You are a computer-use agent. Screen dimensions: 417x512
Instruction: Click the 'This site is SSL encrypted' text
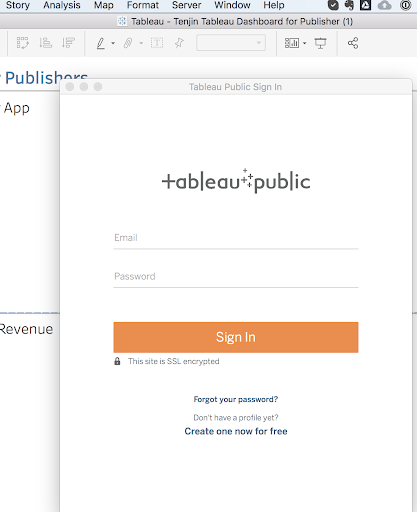(x=174, y=361)
